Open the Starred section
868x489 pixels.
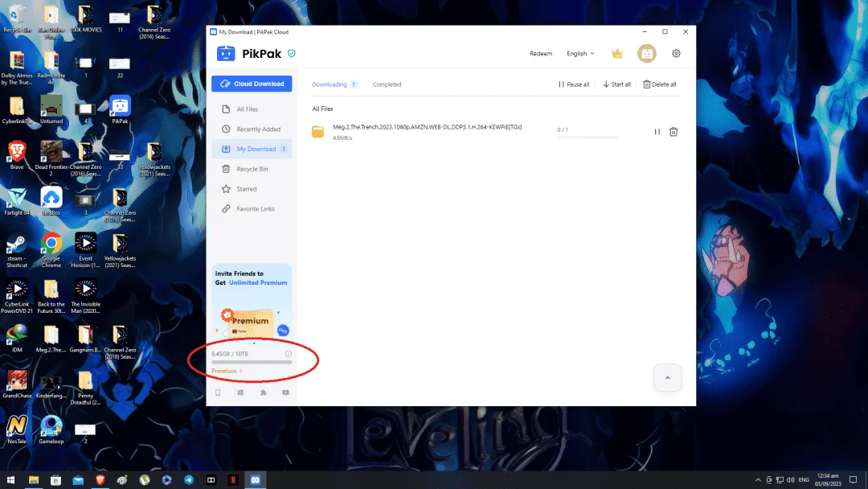pos(252,189)
